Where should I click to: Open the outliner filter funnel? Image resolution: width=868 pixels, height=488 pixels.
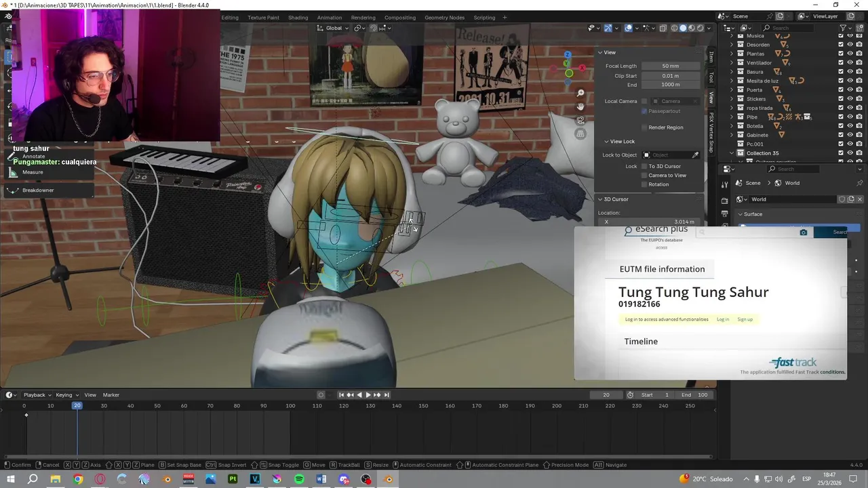tap(844, 28)
